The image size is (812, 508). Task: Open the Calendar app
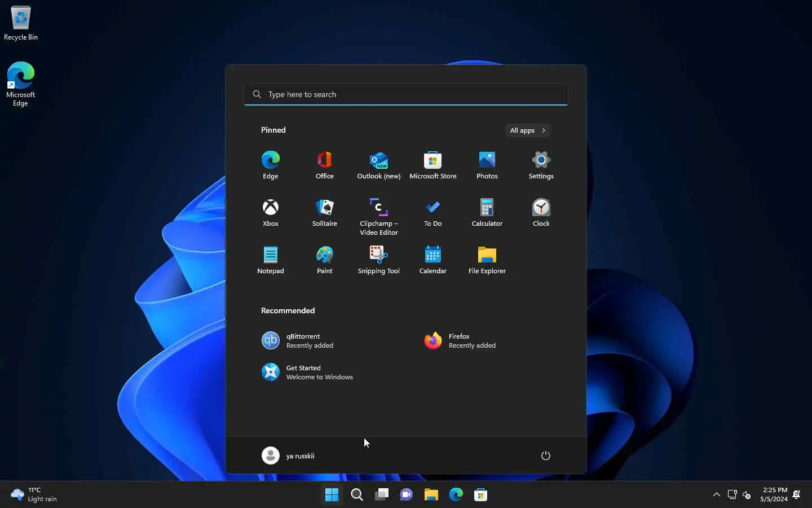[433, 260]
